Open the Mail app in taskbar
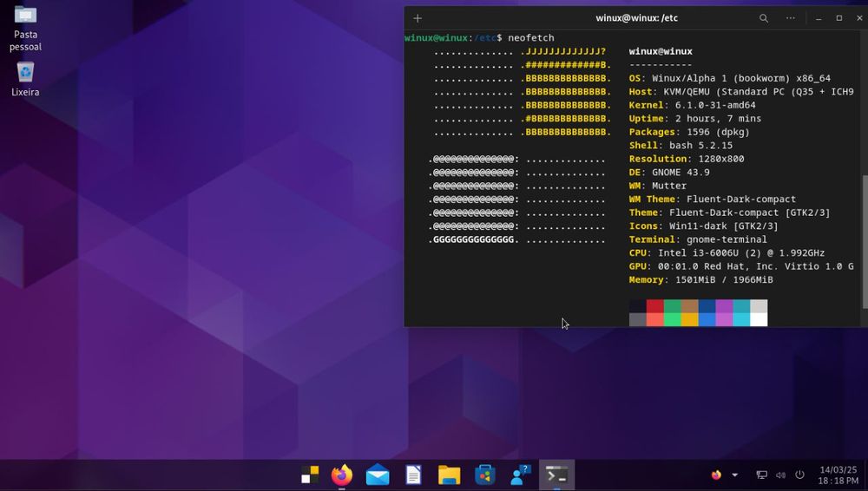Viewport: 868px width, 491px height. (378, 475)
